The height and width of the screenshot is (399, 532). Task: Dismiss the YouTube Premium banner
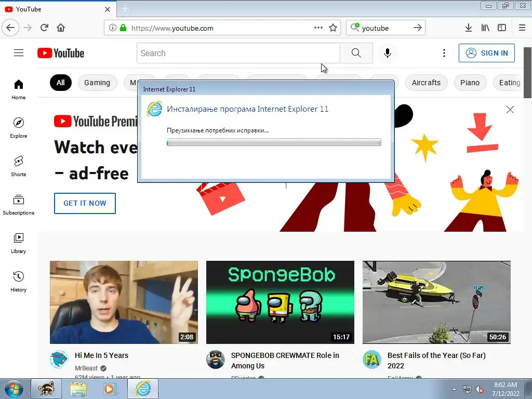(510, 110)
